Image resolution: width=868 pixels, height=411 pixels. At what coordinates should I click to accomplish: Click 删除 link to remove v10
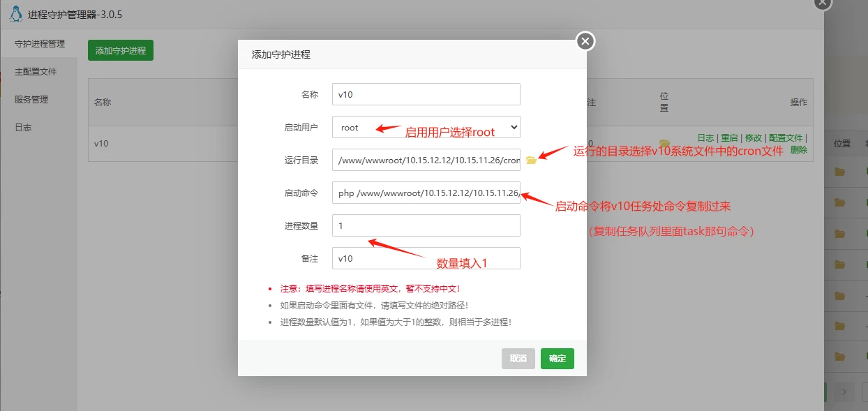799,150
